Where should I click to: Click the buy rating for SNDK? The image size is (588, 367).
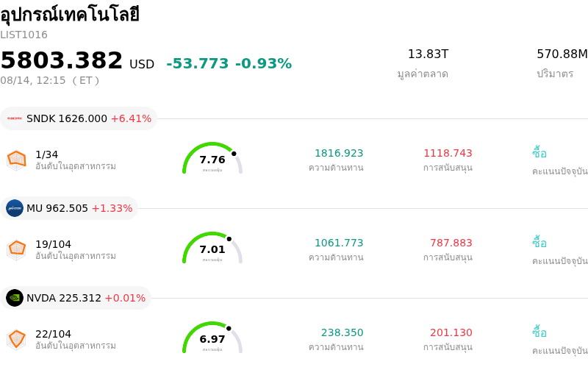point(539,153)
